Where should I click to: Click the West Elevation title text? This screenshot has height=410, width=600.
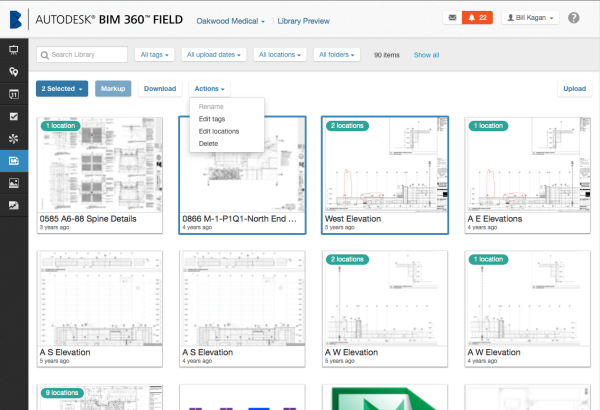point(353,219)
